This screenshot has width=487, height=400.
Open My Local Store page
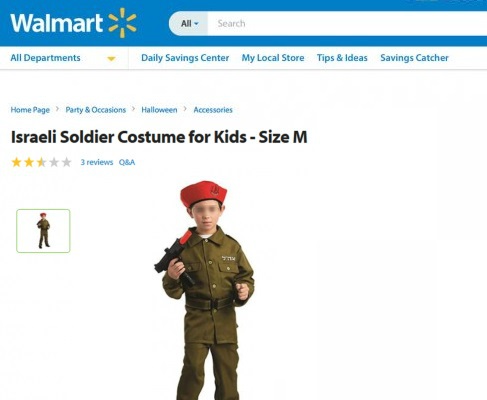(273, 58)
